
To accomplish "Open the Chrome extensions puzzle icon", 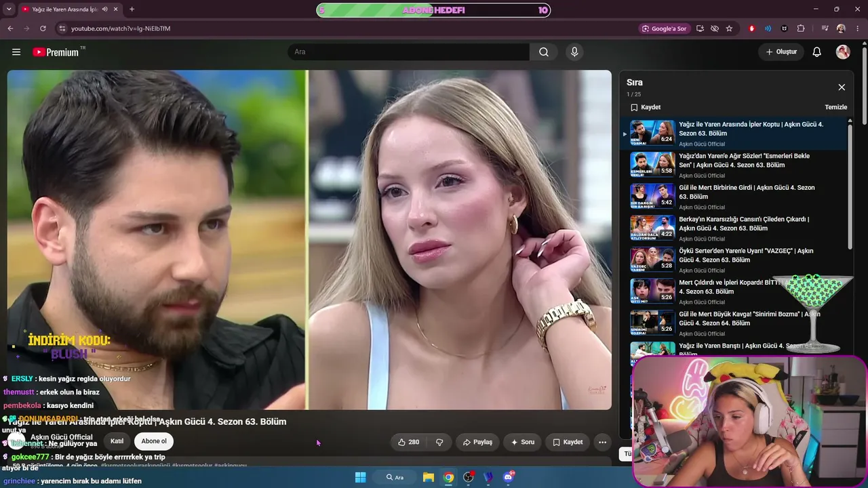I will [x=801, y=28].
